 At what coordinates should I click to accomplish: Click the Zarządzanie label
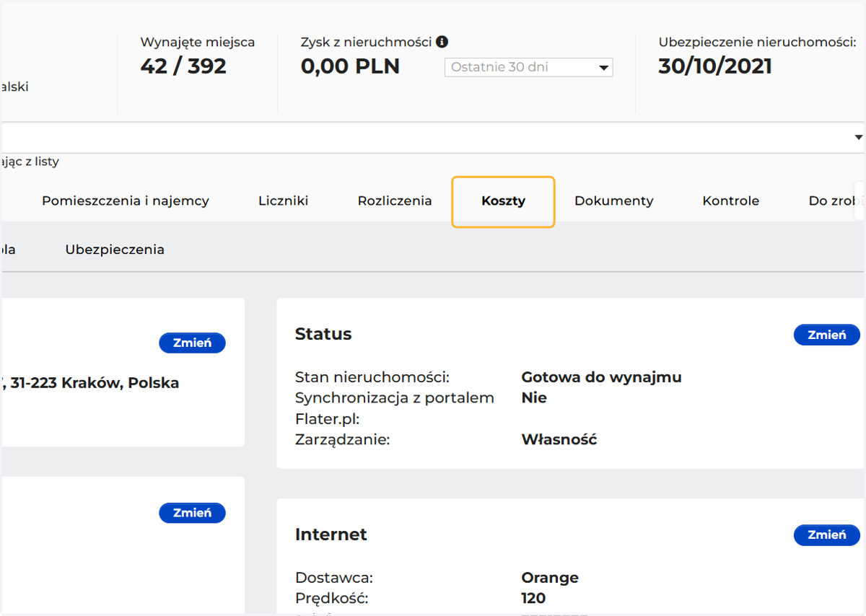[343, 439]
